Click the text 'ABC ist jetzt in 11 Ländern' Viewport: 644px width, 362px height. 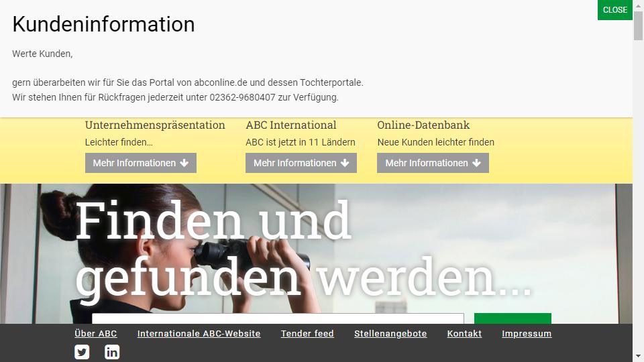[301, 142]
